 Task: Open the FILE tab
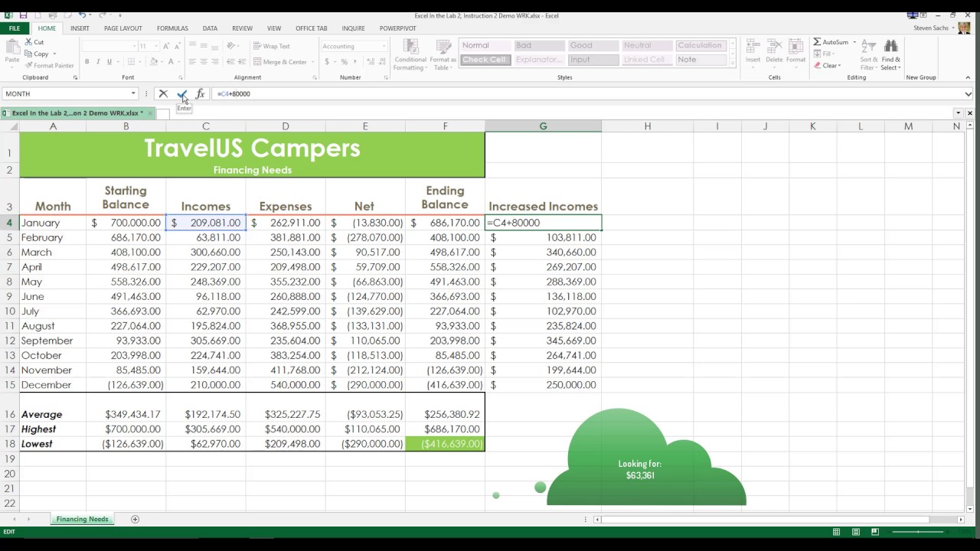14,28
